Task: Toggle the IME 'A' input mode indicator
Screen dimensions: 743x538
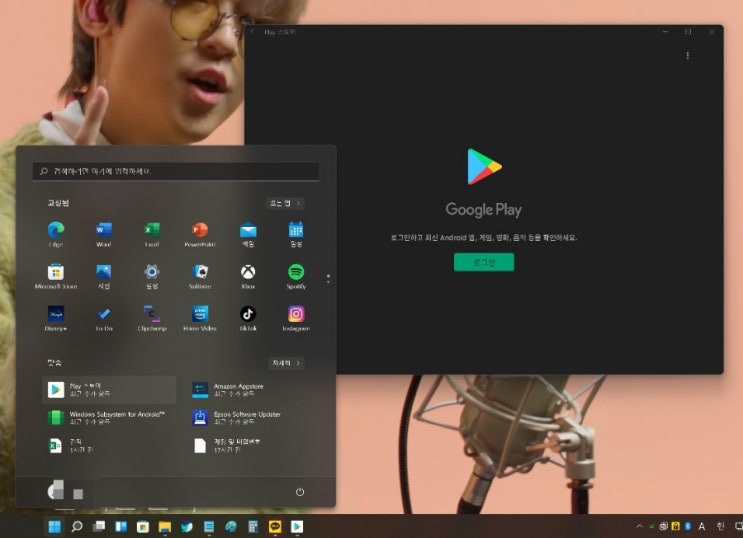Action: [702, 526]
